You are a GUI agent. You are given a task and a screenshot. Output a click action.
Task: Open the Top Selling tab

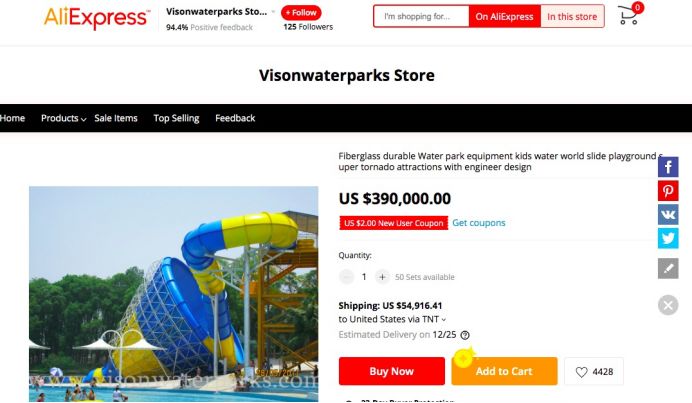(x=176, y=118)
